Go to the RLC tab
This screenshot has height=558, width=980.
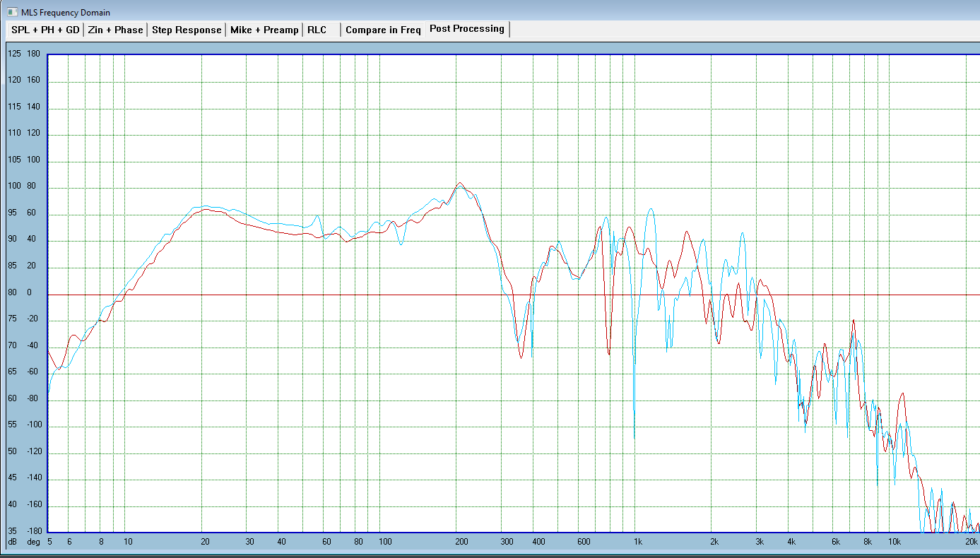click(x=317, y=30)
